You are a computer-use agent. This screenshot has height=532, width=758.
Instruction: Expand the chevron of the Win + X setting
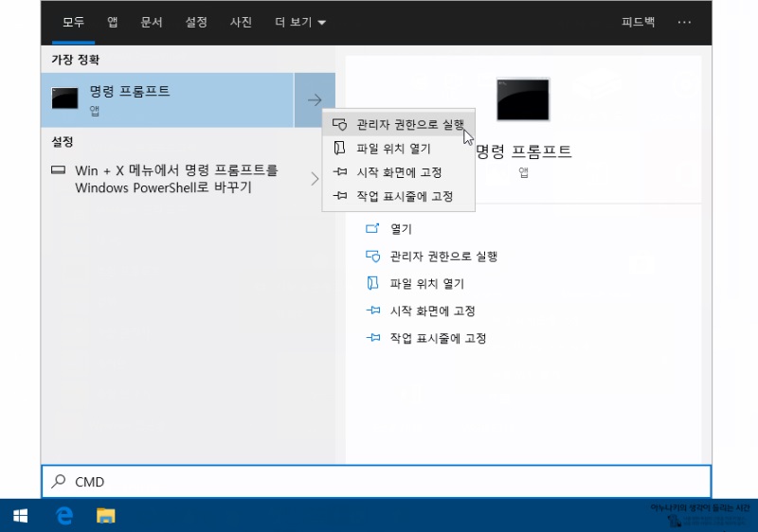[315, 179]
